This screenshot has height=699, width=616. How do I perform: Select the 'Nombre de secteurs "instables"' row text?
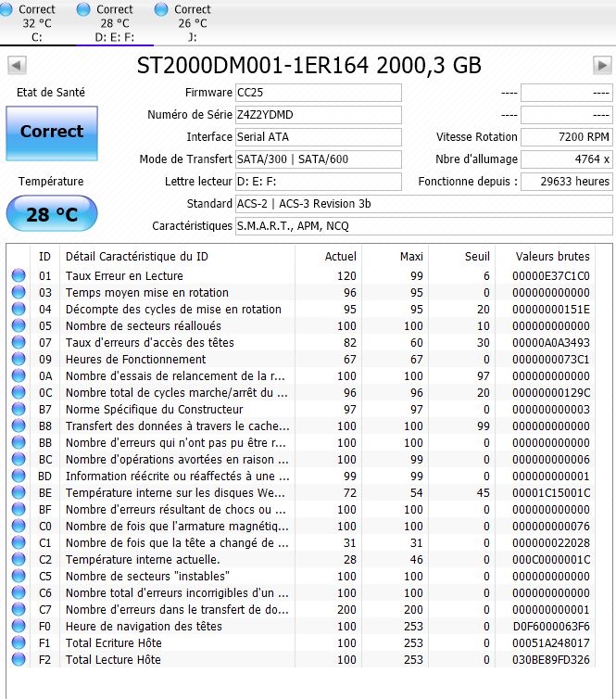(x=147, y=577)
